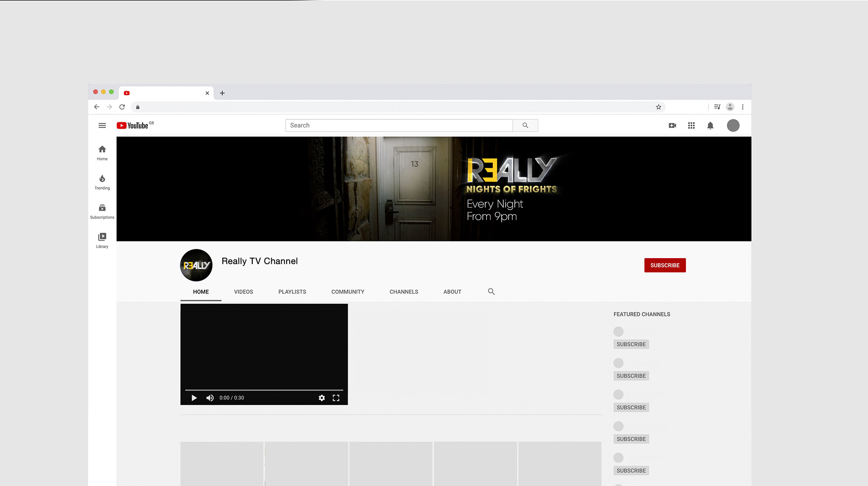Viewport: 868px width, 486px height.
Task: Open the YouTube account avatar menu
Action: point(733,126)
